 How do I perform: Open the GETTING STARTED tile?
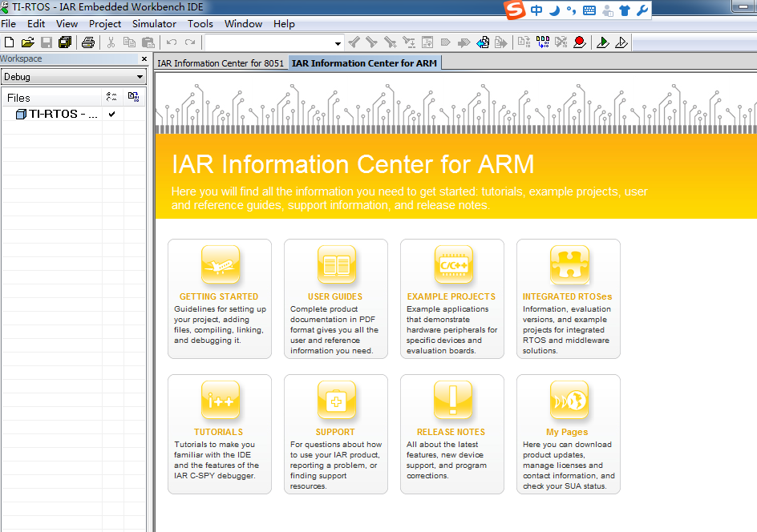[x=220, y=297]
